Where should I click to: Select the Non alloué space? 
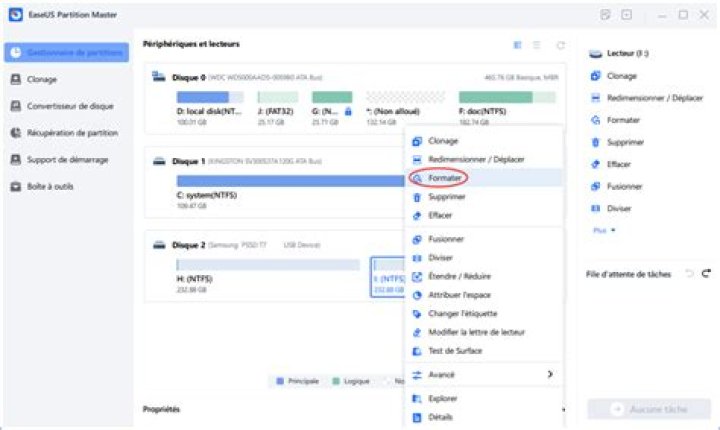[x=405, y=108]
